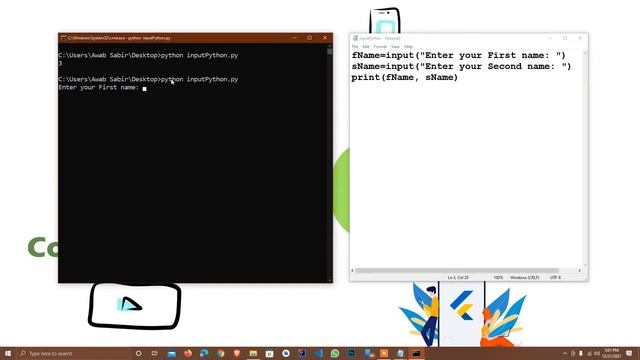Click the print(fName, sName) line

coord(404,78)
